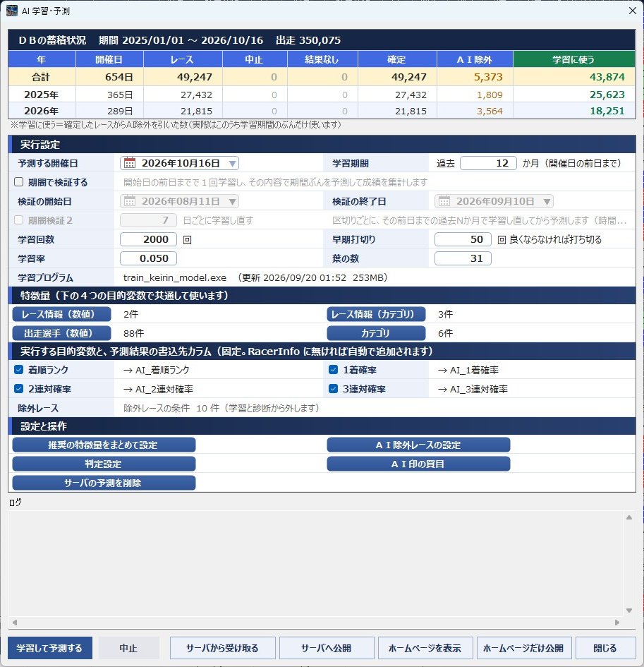Viewport: 644px width, 667px height.
Task: Click the 2026年 row label
Action: coord(41,111)
